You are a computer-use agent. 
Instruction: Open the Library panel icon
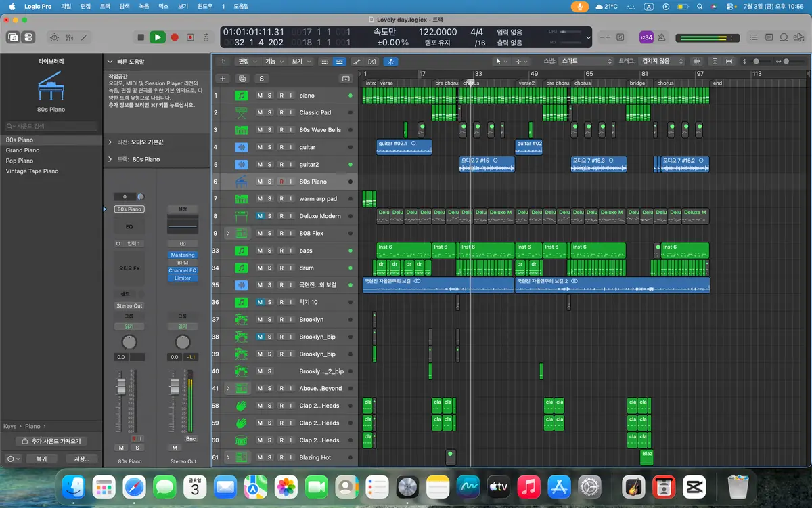(x=13, y=37)
